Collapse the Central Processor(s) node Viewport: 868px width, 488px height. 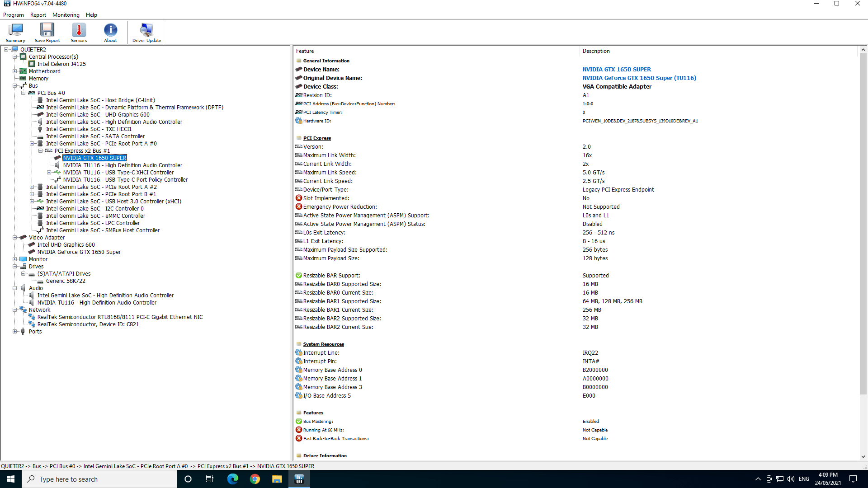click(x=15, y=57)
